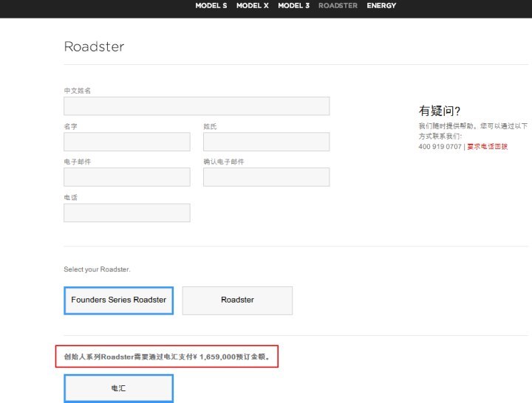Click phone number 400 919 0707
Image resolution: width=532 pixels, height=403 pixels.
tap(440, 147)
